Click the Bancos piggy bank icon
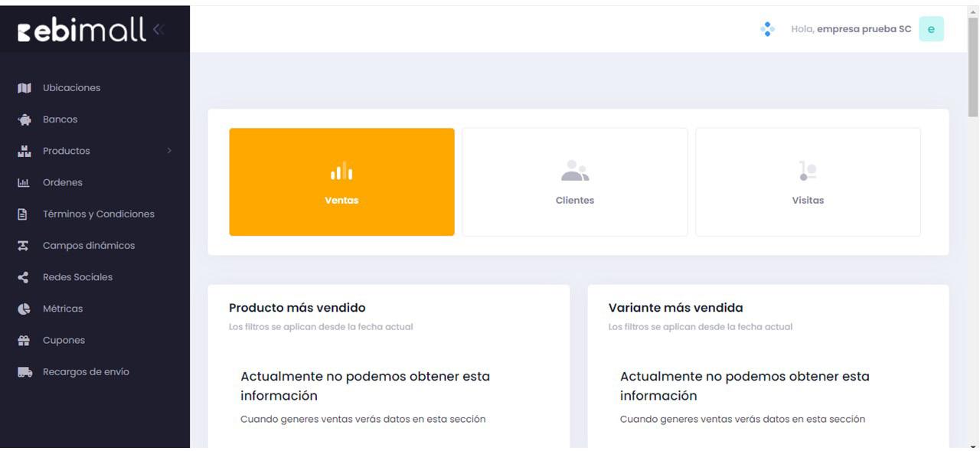This screenshot has height=451, width=980. coord(24,119)
